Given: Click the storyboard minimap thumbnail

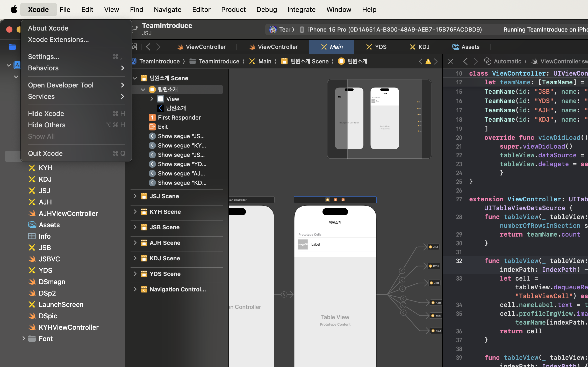Looking at the screenshot, I should point(379,119).
